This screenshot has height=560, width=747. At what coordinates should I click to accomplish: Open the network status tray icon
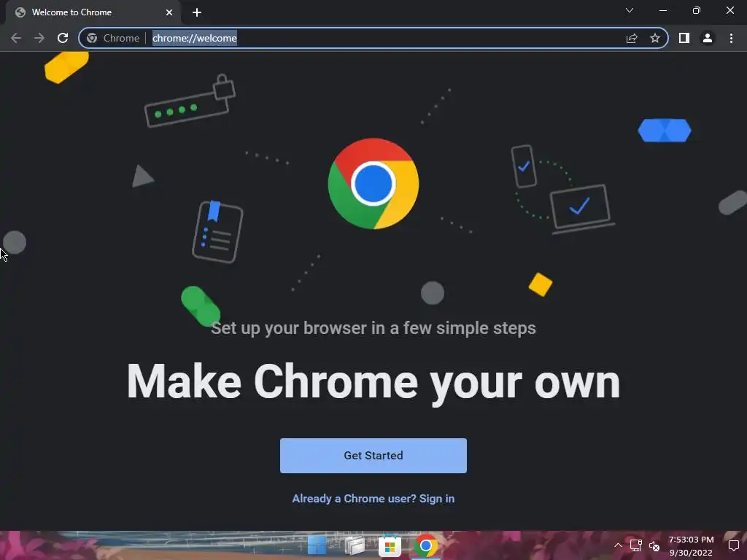click(x=636, y=545)
